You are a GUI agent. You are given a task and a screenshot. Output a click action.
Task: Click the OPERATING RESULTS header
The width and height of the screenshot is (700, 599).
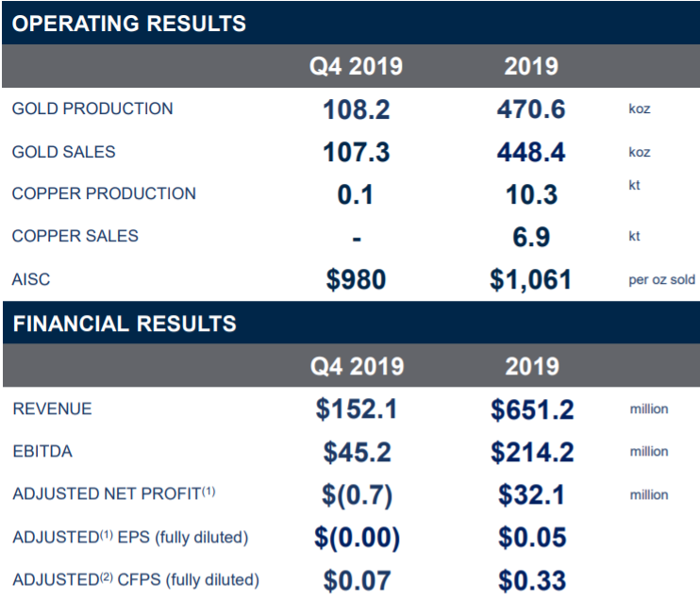(x=128, y=24)
